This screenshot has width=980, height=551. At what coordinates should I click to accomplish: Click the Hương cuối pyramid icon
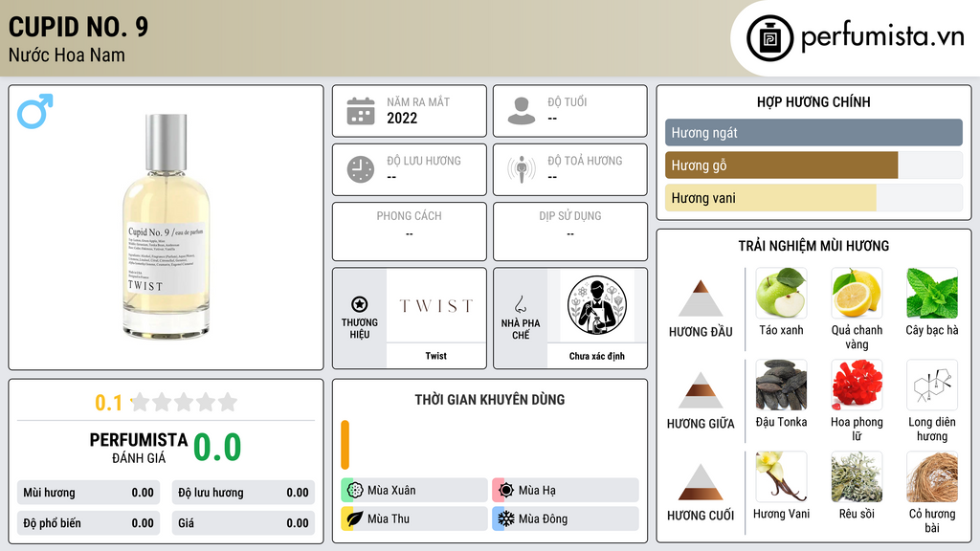tap(701, 482)
